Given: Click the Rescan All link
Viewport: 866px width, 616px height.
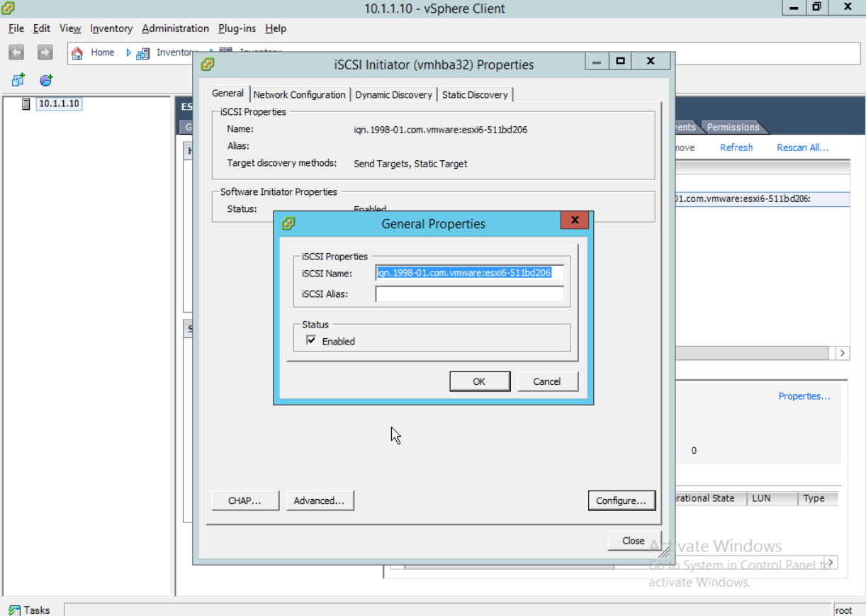Looking at the screenshot, I should tap(802, 147).
